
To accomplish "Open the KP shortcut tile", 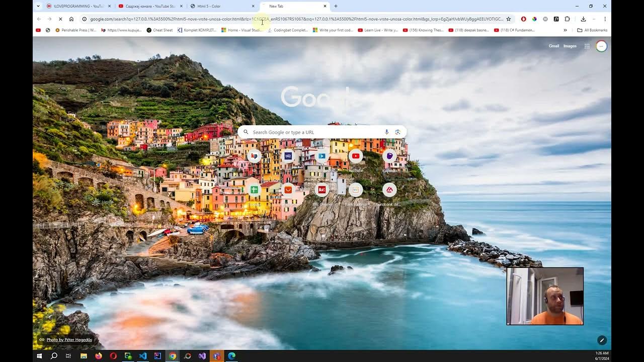I will click(x=254, y=156).
